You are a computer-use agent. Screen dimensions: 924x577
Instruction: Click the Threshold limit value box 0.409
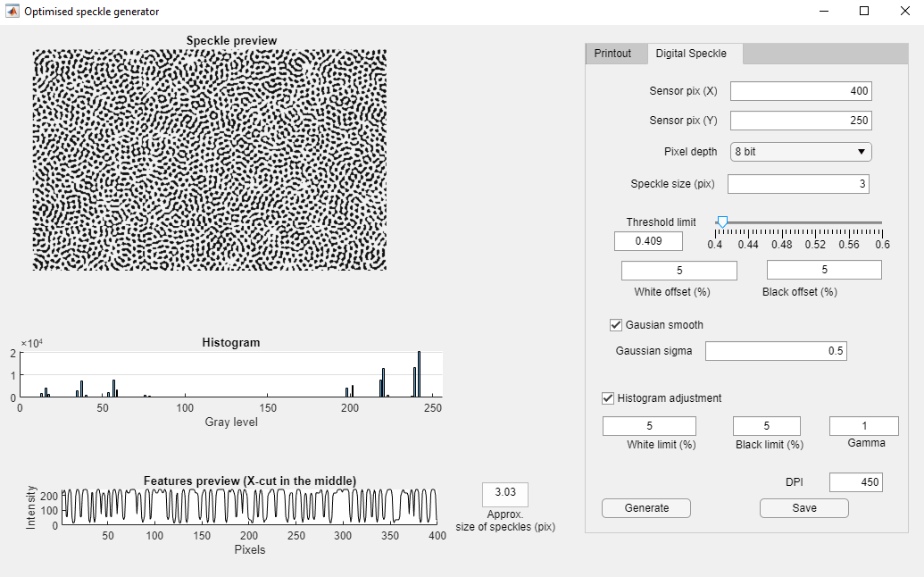(x=648, y=241)
